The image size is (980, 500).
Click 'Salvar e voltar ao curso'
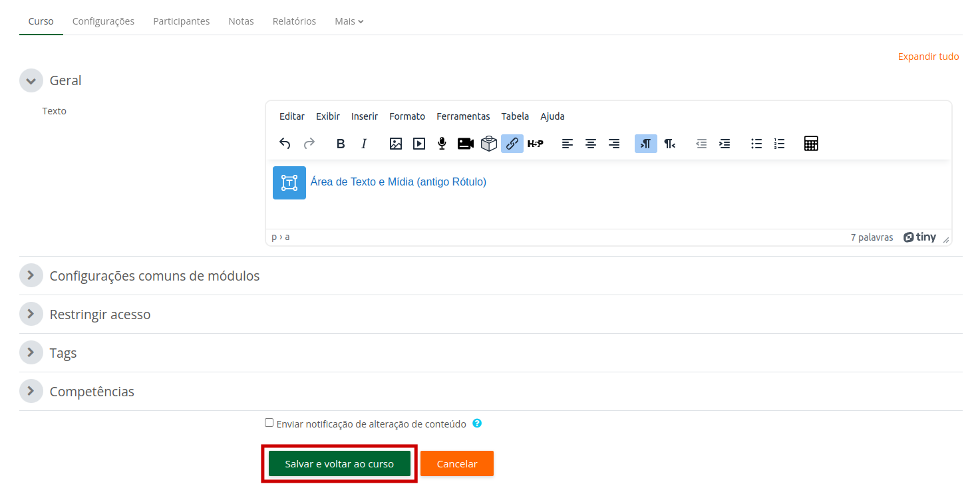pyautogui.click(x=339, y=463)
